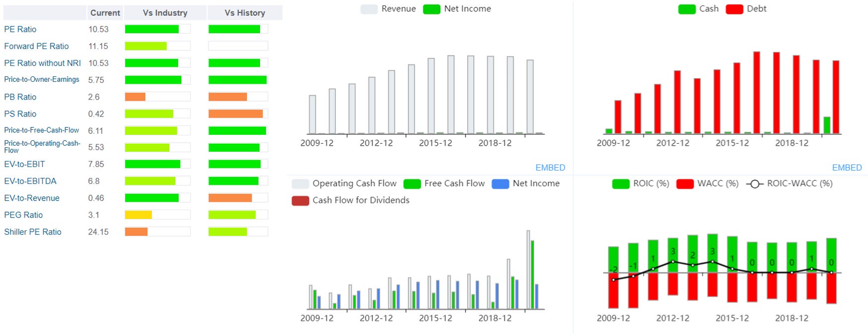Click the Vs History column header
Viewport: 868px width, 334px height.
click(x=245, y=13)
